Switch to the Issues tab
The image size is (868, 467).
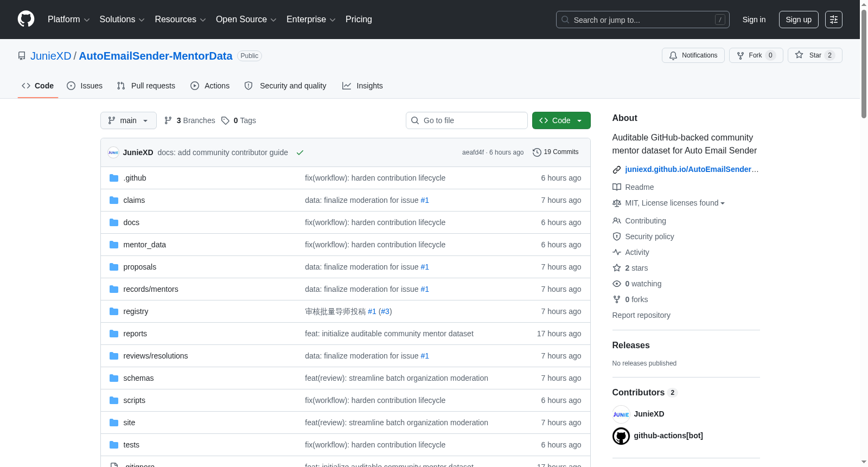pos(85,86)
